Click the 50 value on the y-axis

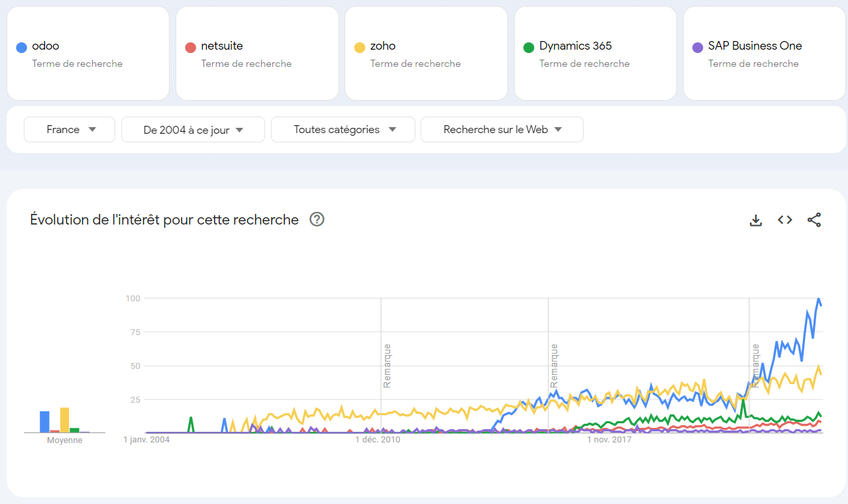[x=135, y=366]
